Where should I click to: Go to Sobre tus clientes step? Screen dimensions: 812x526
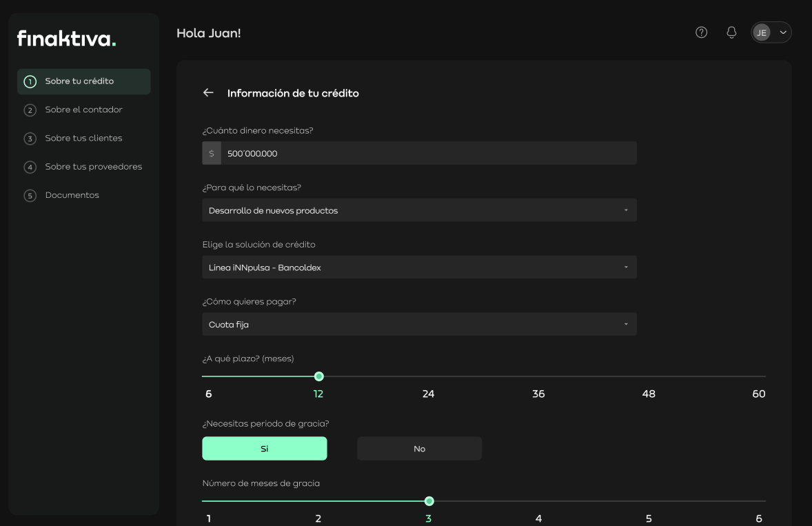[x=84, y=139]
